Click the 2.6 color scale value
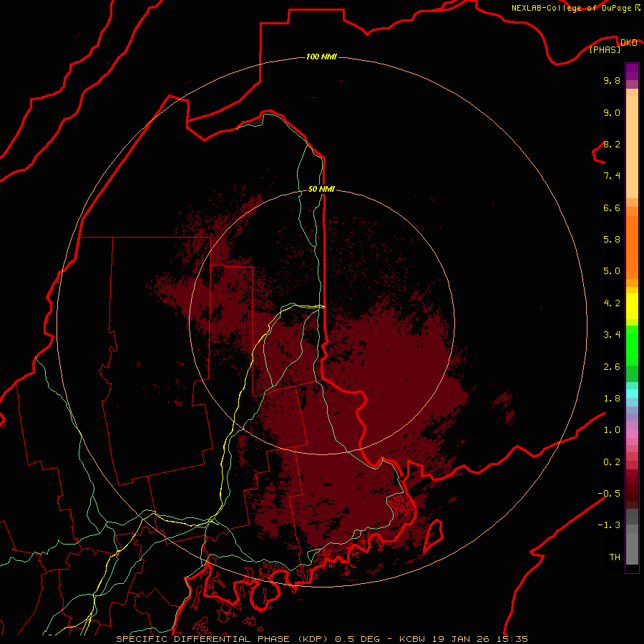Viewport: 644px width, 644px height. click(612, 367)
